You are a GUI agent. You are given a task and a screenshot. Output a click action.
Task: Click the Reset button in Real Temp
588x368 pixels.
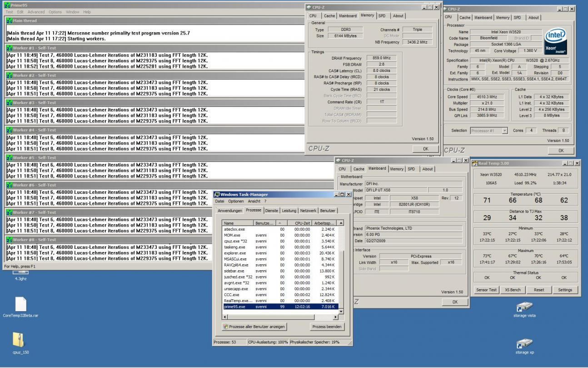click(x=539, y=290)
